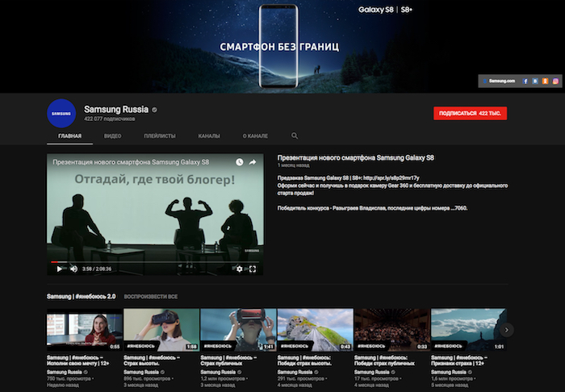Open mountain thumbnail with 1:01 duration

[469, 330]
